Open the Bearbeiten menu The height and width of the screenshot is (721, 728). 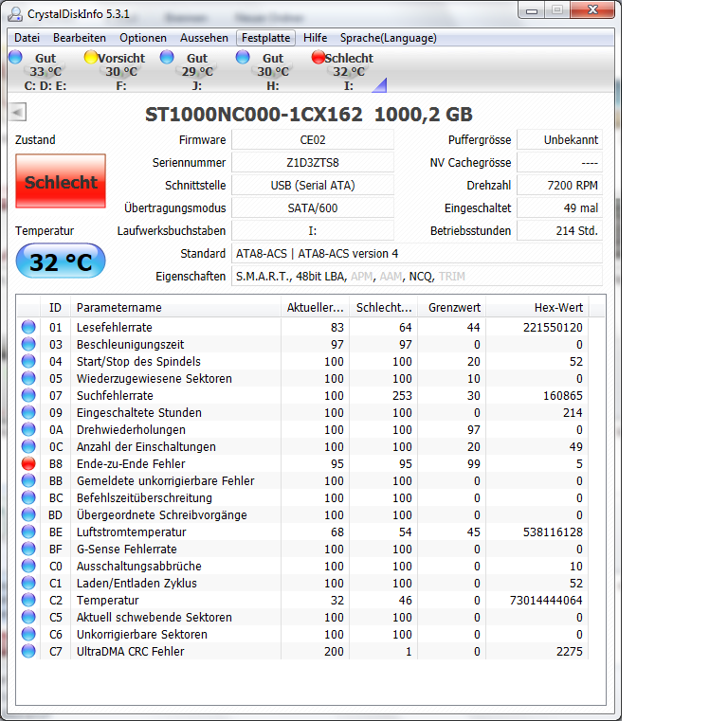coord(80,38)
